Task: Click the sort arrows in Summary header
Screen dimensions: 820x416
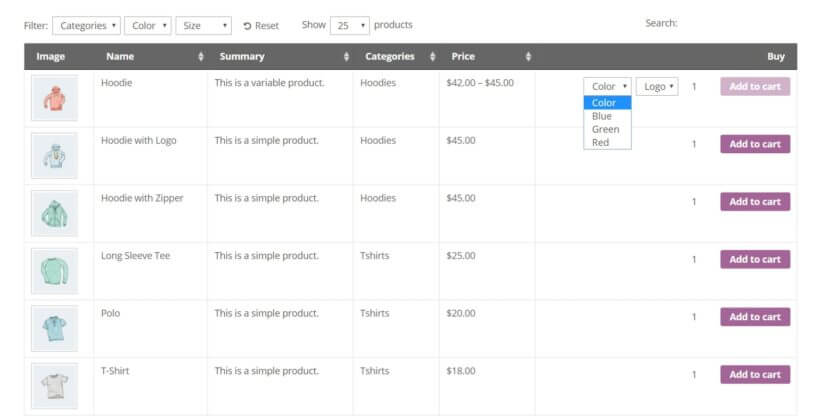Action: tap(346, 57)
